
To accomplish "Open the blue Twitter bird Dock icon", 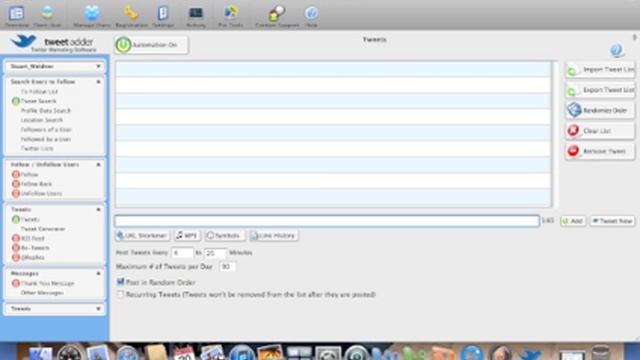I will 530,353.
